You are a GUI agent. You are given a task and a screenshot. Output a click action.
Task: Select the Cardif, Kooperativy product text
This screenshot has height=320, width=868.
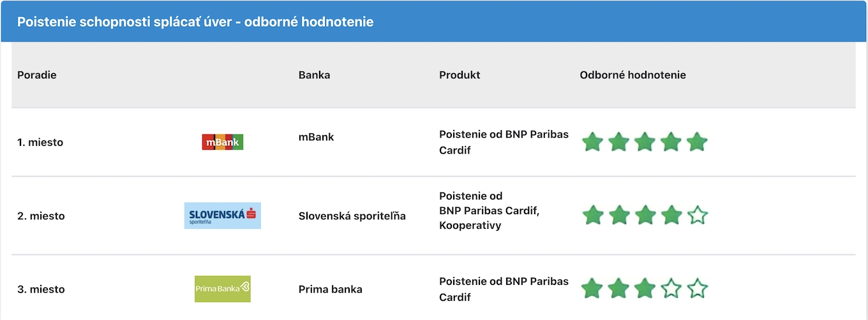coord(490,210)
